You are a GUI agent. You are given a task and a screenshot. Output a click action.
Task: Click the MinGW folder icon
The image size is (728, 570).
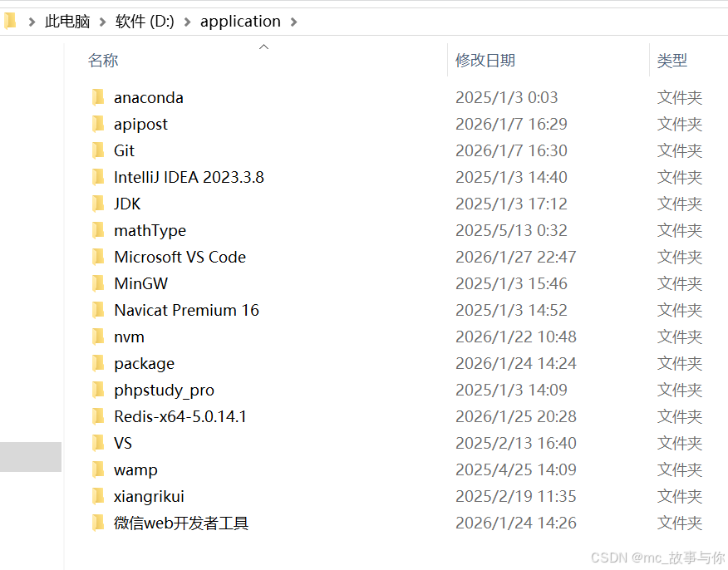pos(98,283)
